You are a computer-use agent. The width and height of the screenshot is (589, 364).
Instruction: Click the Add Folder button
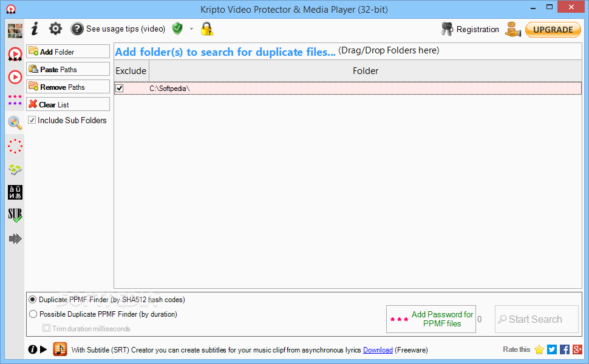(x=68, y=52)
